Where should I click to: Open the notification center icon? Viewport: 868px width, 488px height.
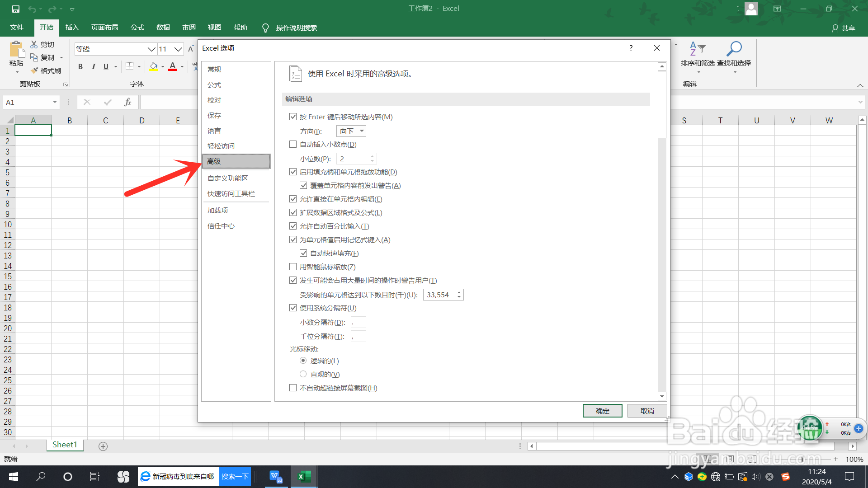tap(849, 477)
